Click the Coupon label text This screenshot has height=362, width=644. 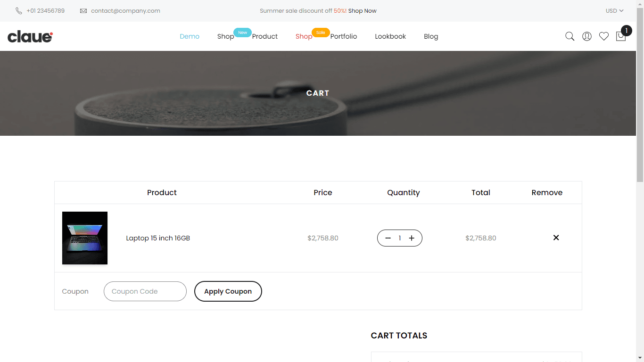click(75, 291)
